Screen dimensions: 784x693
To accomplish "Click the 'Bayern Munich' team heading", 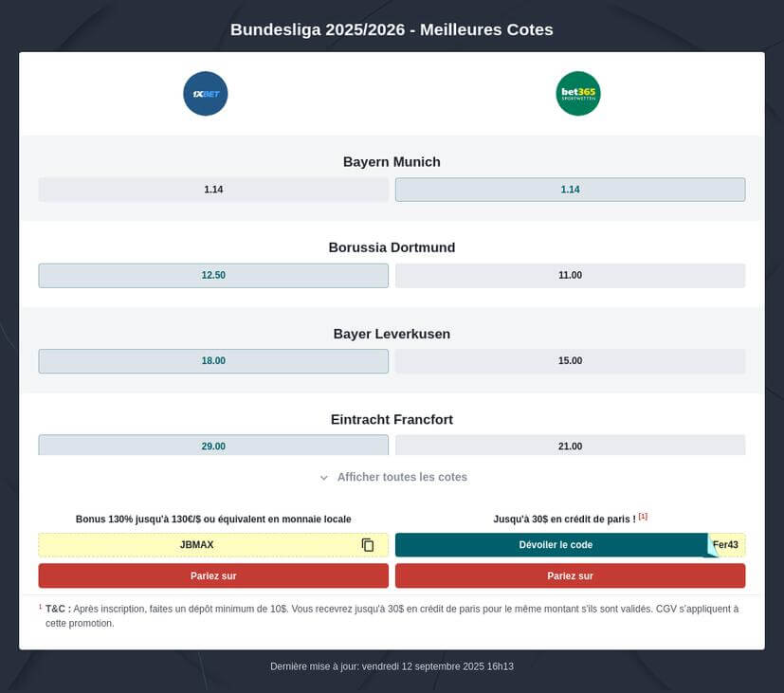I will [392, 162].
